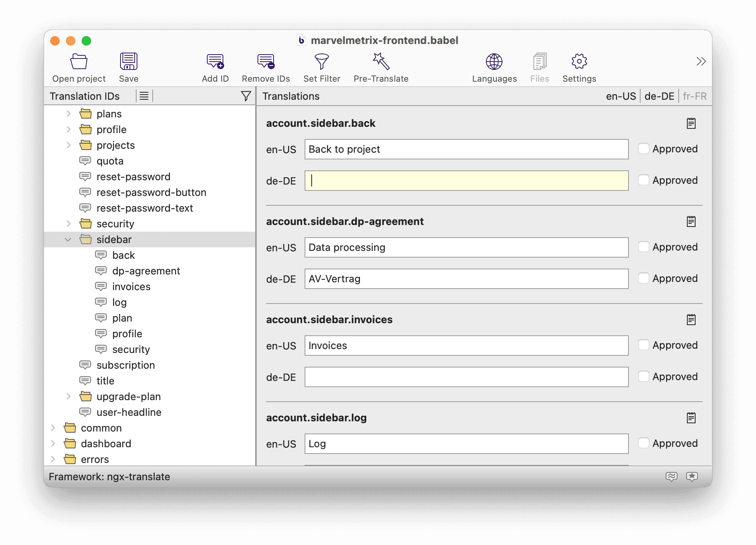Toggle Approved for de-DE account.sidebar.dp-agreement
Viewport: 756px width, 545px height.
644,278
